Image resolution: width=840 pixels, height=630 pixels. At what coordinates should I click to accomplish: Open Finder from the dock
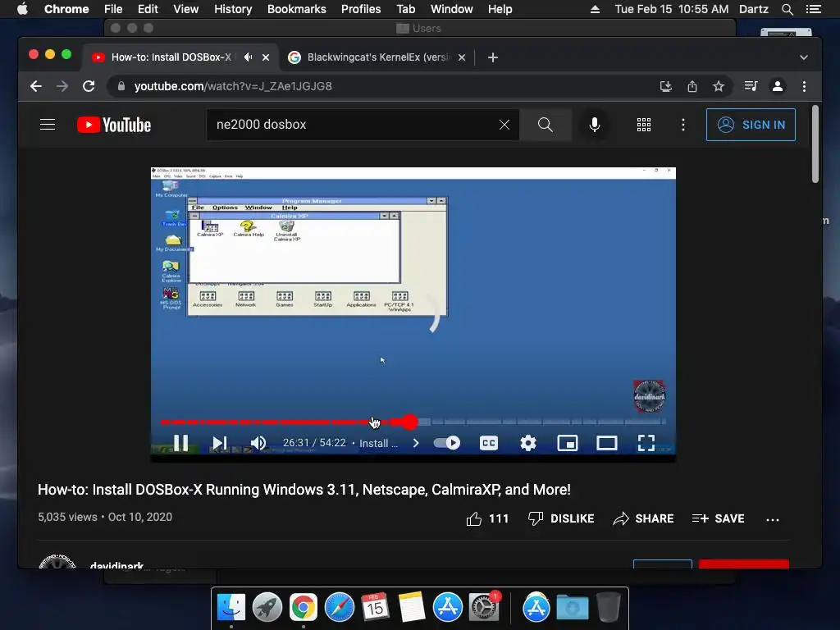coord(231,608)
